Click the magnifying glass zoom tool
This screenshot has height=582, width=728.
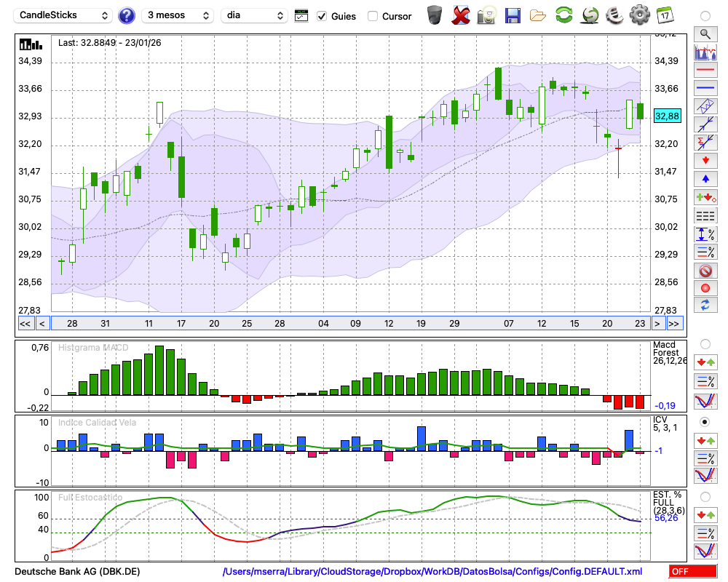tap(705, 33)
